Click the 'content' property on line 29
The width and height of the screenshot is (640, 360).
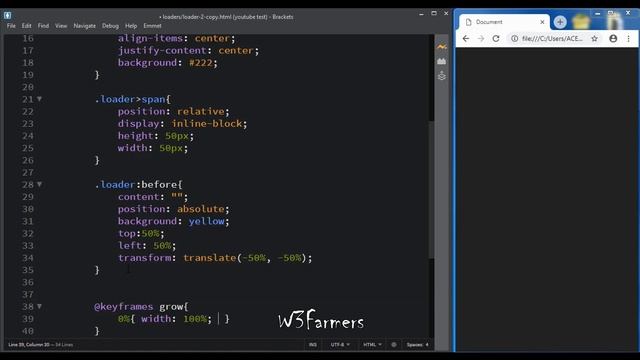click(138, 196)
